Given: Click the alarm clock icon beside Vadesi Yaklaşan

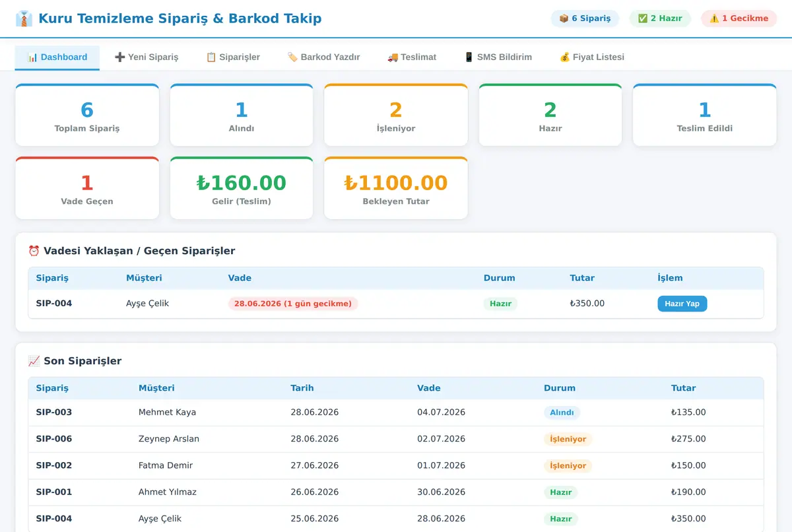Looking at the screenshot, I should 34,251.
